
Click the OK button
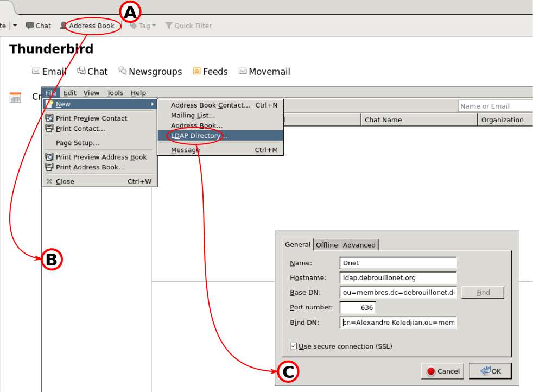click(490, 371)
